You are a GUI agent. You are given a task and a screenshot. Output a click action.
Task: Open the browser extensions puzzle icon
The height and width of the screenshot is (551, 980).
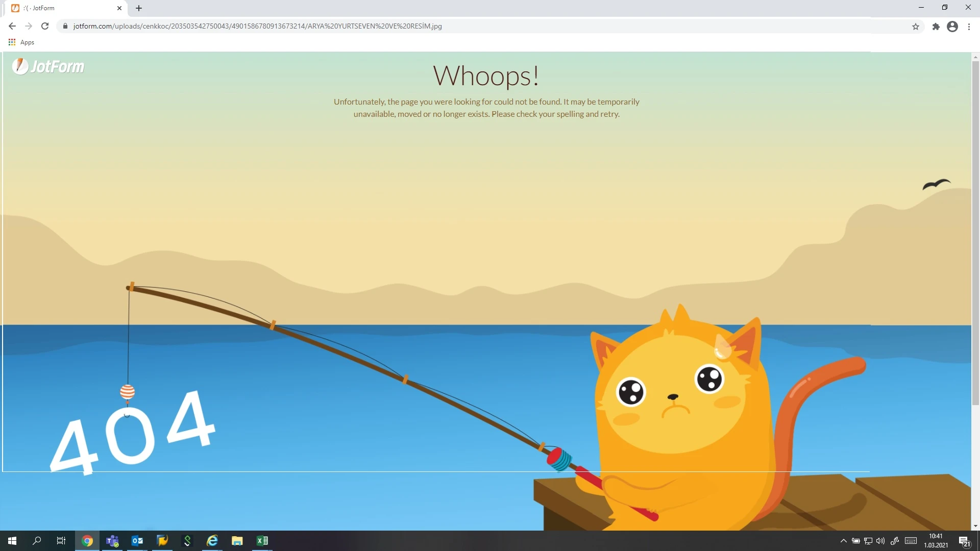[936, 26]
